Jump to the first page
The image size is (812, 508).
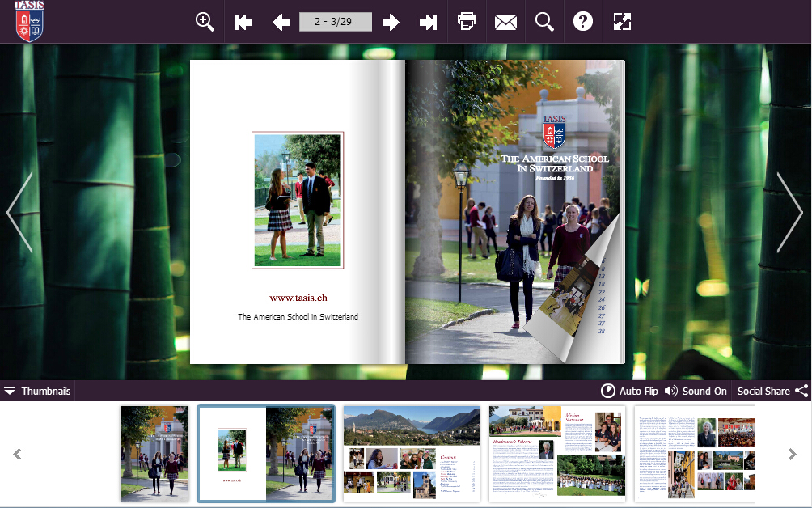[x=243, y=23]
